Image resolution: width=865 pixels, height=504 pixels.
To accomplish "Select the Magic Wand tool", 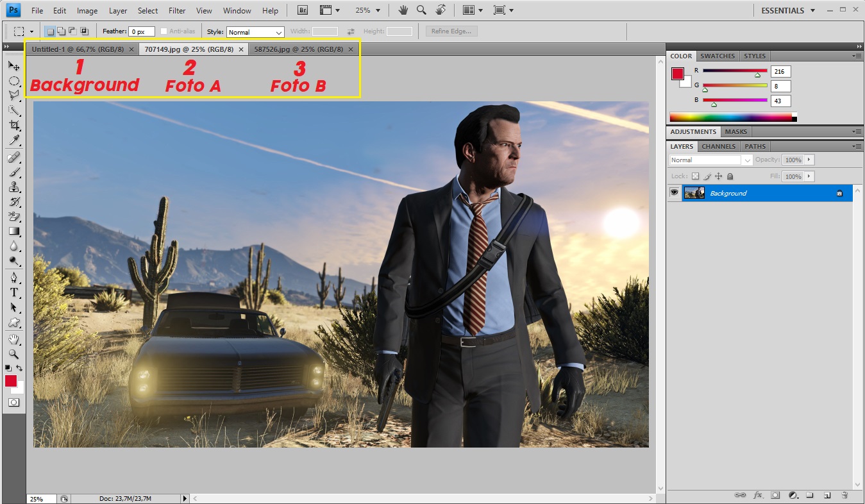I will 13,110.
